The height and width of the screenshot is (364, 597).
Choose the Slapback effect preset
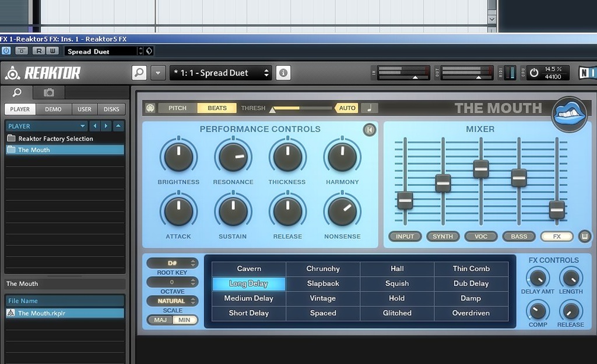click(x=323, y=284)
